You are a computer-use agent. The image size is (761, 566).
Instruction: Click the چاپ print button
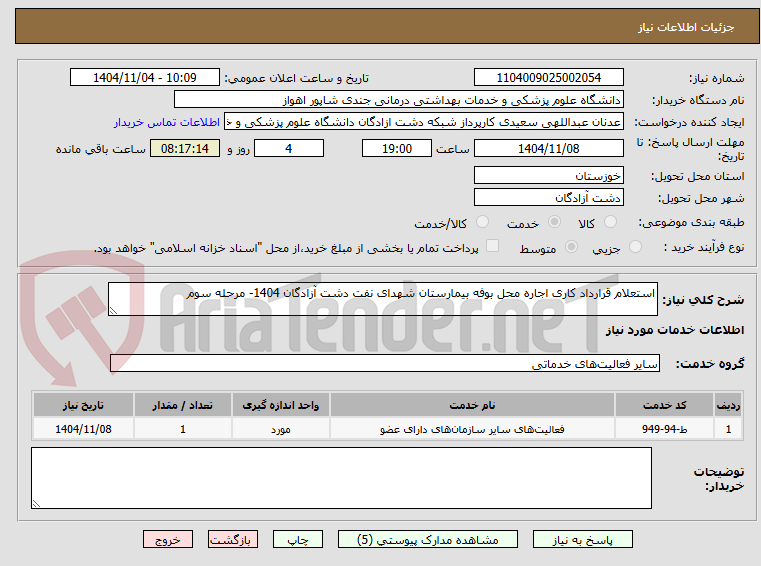[x=298, y=539]
